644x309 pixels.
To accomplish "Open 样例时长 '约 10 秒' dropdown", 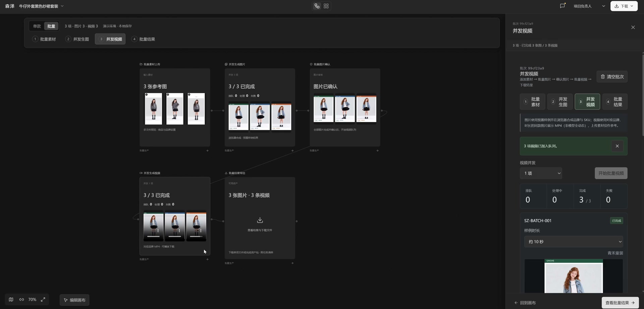I will point(574,242).
